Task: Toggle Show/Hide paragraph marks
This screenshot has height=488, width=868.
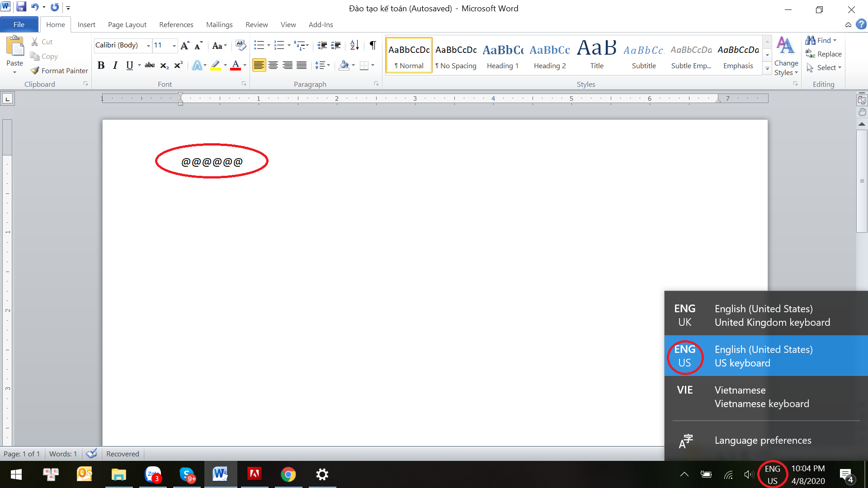Action: pos(373,45)
